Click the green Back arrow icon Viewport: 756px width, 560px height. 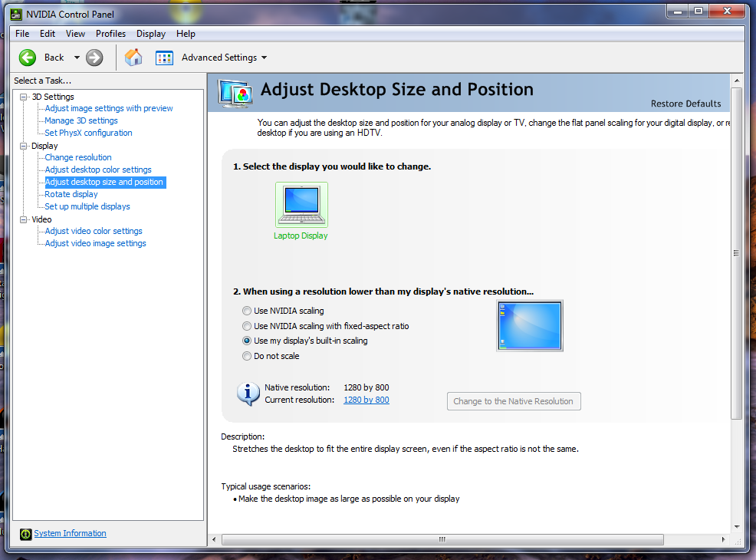[28, 58]
